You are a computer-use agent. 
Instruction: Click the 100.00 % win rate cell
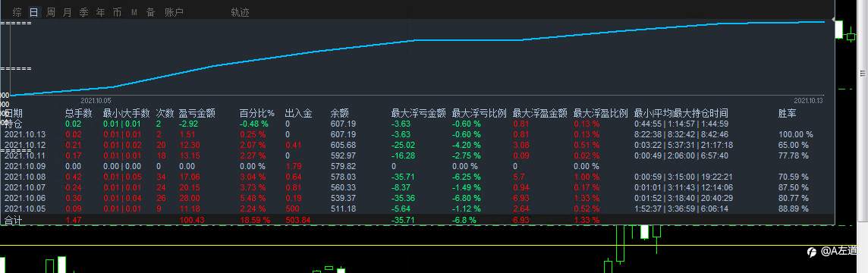[795, 134]
